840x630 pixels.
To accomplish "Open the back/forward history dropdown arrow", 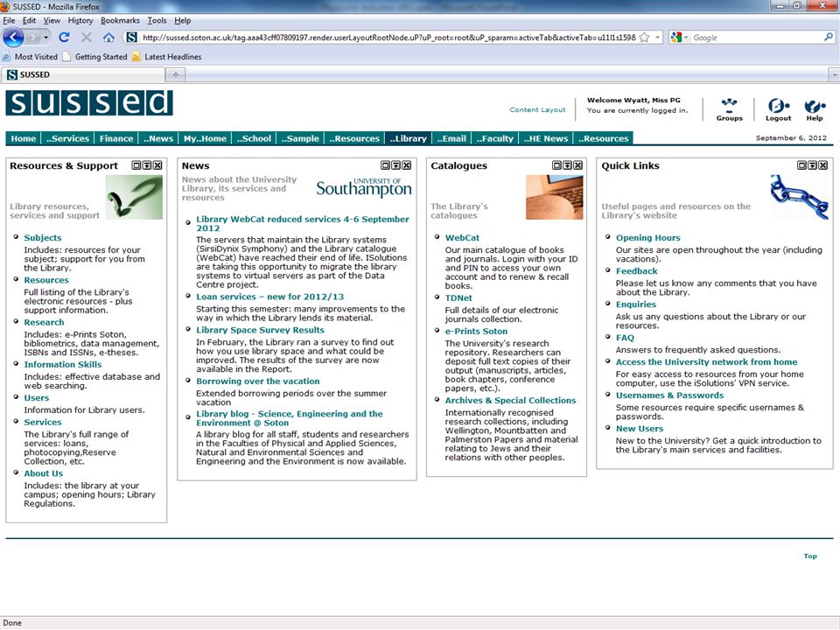I will [46, 38].
